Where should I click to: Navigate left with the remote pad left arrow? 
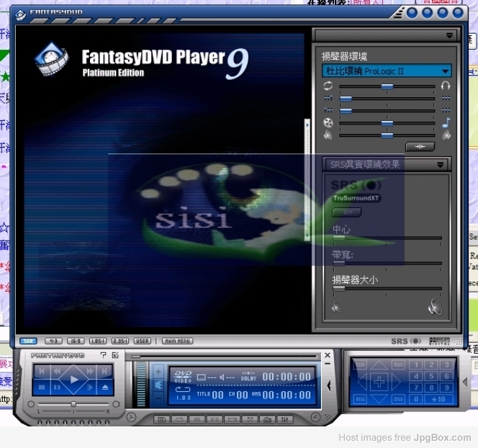(362, 382)
